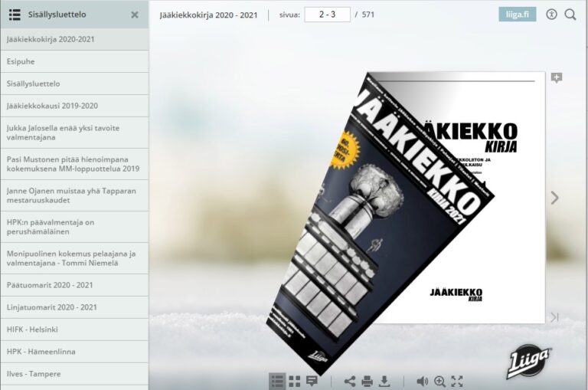The image size is (588, 390).
Task: Enter fullscreen mode
Action: pyautogui.click(x=457, y=382)
